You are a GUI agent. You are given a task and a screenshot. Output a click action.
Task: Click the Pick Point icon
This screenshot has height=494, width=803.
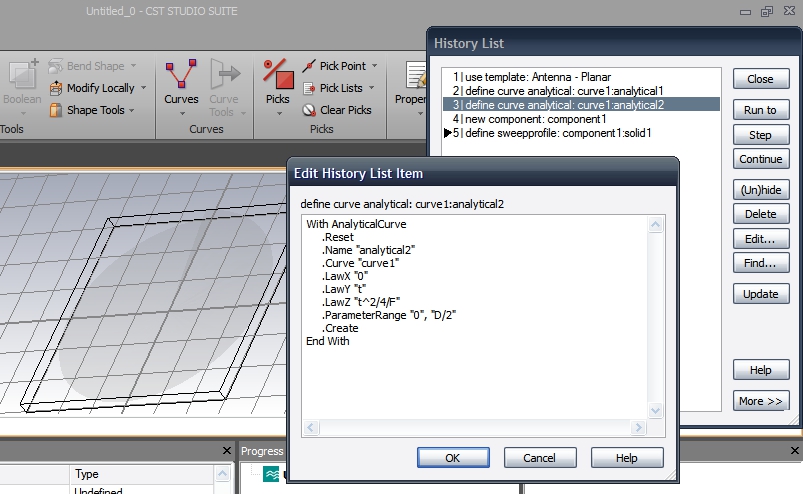click(x=310, y=66)
